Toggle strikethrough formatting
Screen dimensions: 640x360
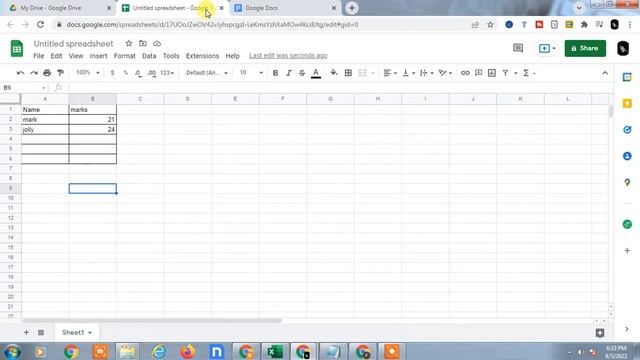(x=302, y=73)
